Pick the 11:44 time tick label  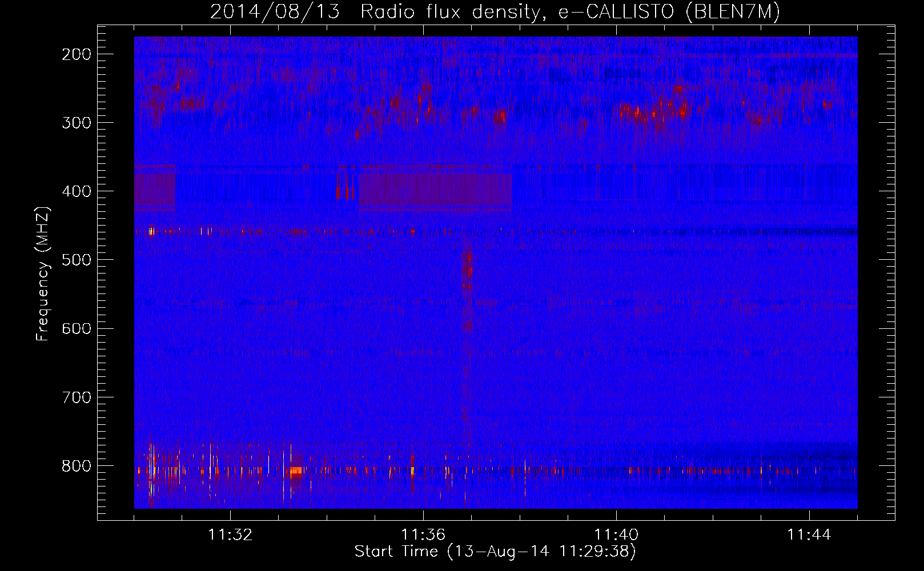pyautogui.click(x=809, y=535)
